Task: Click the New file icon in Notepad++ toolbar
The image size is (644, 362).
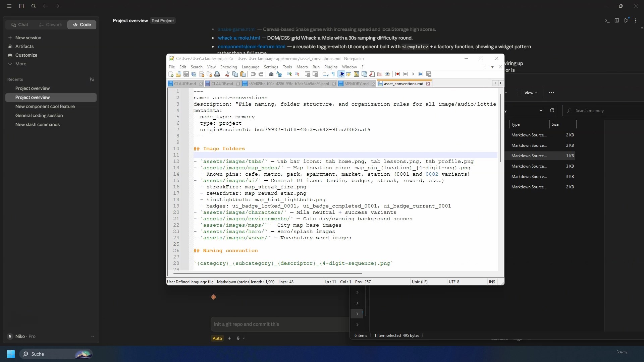Action: coord(171,74)
